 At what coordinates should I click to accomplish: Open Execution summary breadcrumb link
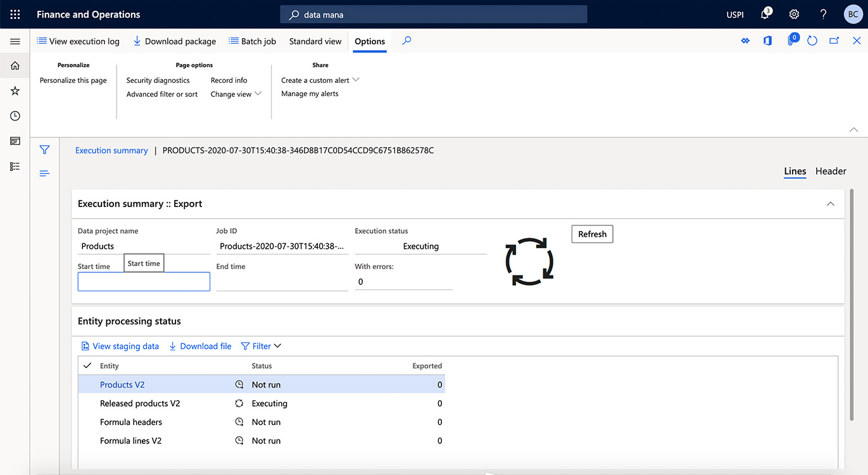[x=111, y=151]
